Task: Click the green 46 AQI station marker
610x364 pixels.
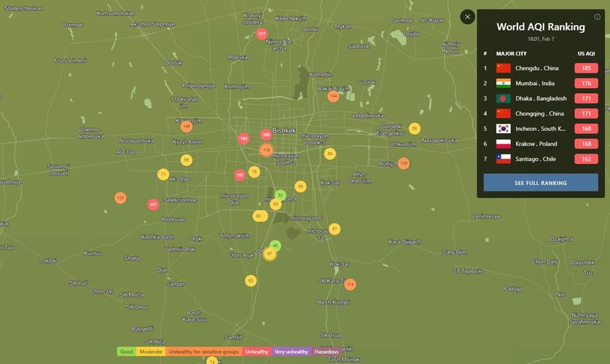Action: 275,246
